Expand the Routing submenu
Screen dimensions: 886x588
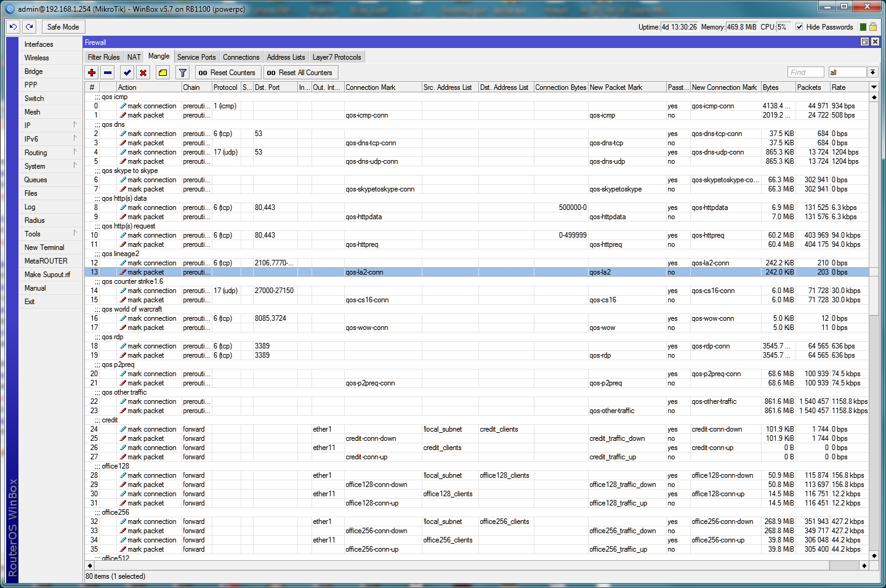(50, 152)
